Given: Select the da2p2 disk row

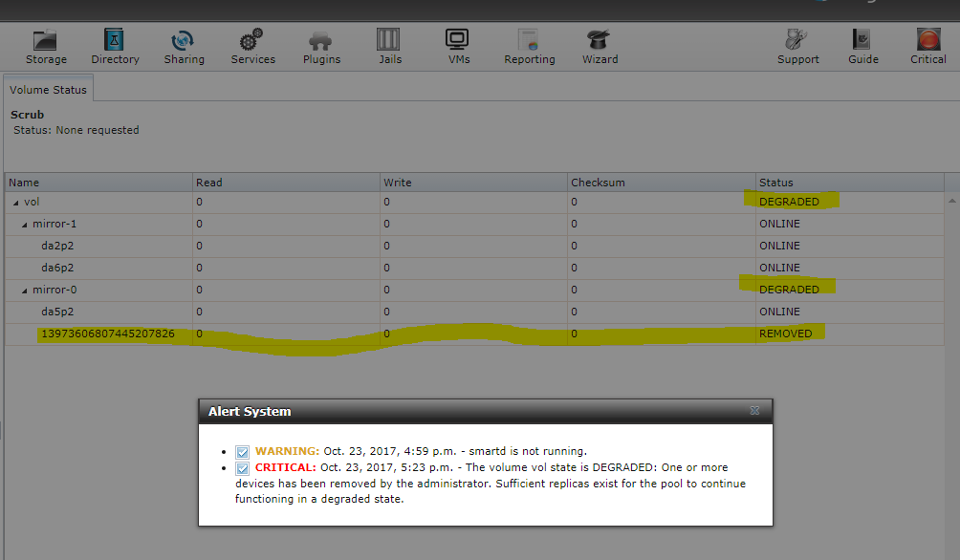Looking at the screenshot, I should click(474, 246).
